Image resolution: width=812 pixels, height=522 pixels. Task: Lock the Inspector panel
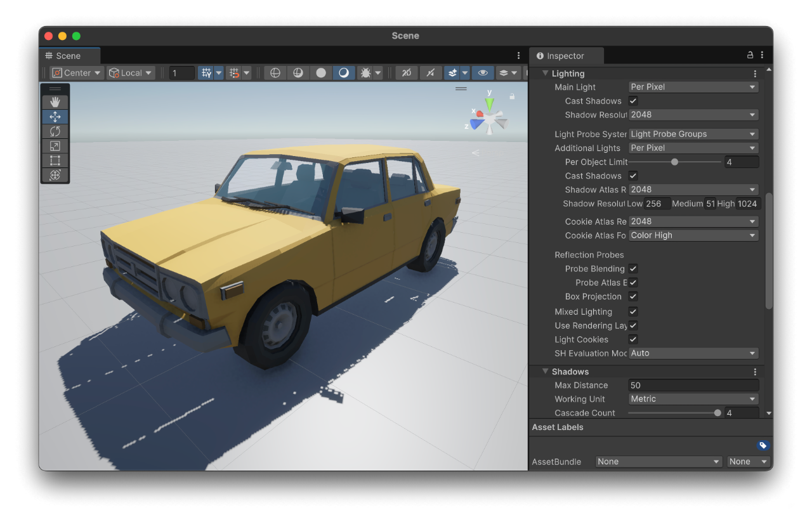tap(750, 55)
